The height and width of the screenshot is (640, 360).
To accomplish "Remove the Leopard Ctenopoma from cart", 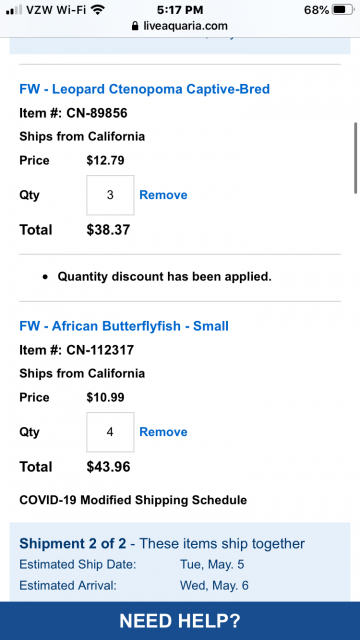I will pos(163,195).
